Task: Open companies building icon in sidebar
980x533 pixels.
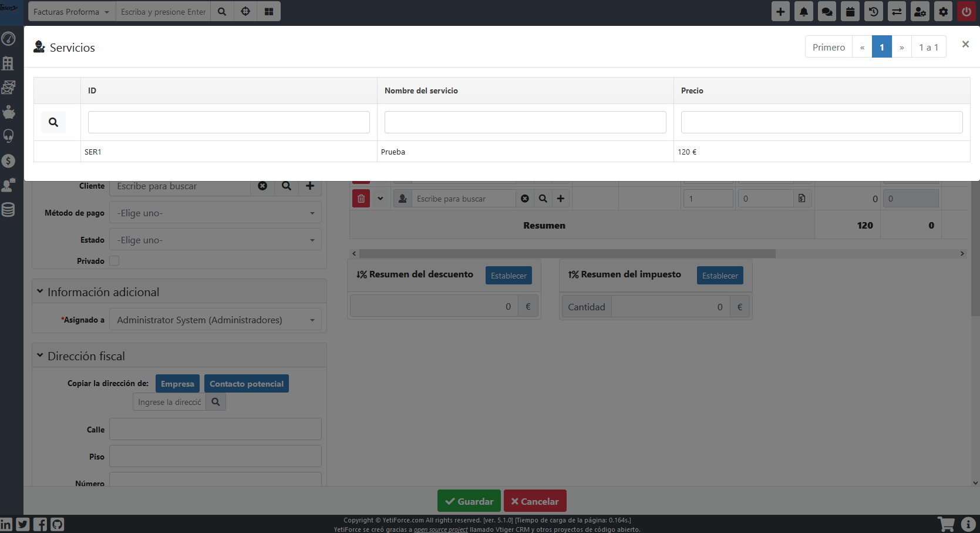Action: point(8,63)
